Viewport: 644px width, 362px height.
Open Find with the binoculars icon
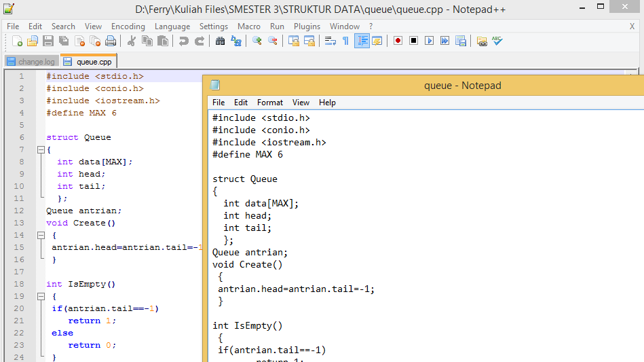tap(220, 41)
